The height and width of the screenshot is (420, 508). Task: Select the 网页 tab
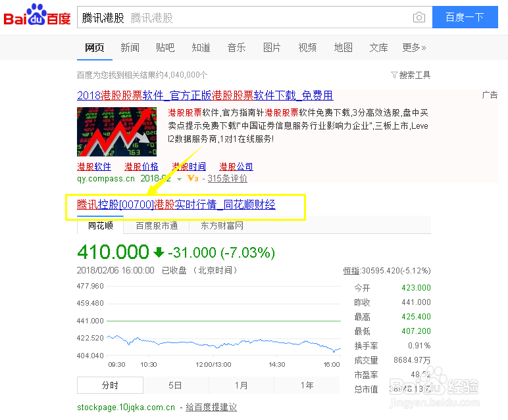pyautogui.click(x=94, y=47)
